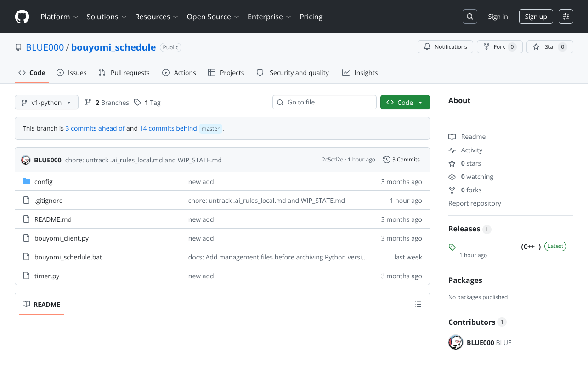This screenshot has width=588, height=368.
Task: Click the fork icon in Fork button
Action: pyautogui.click(x=486, y=47)
